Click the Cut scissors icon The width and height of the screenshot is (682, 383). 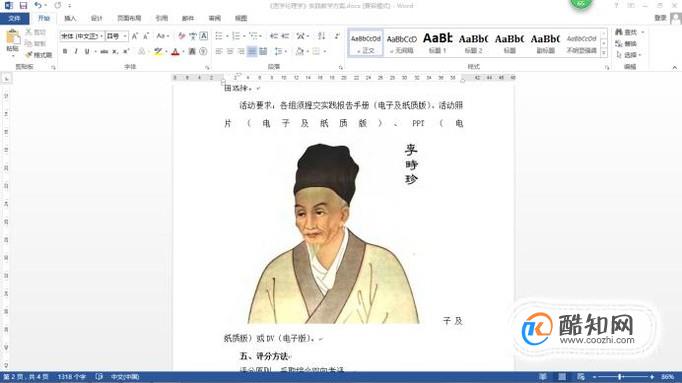[x=29, y=32]
